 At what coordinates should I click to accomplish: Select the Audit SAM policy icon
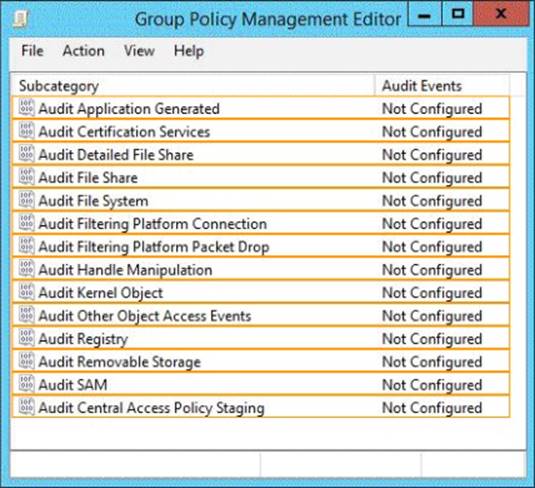click(x=26, y=384)
